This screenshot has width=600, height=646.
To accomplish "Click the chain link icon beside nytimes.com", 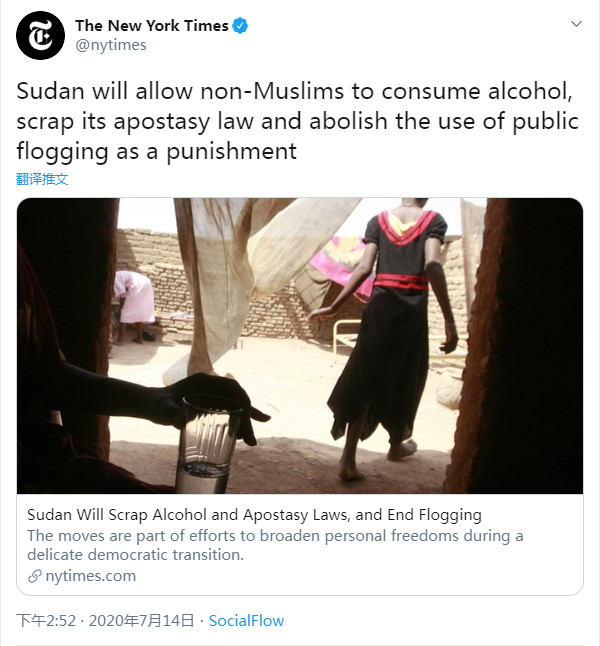I will click(35, 576).
